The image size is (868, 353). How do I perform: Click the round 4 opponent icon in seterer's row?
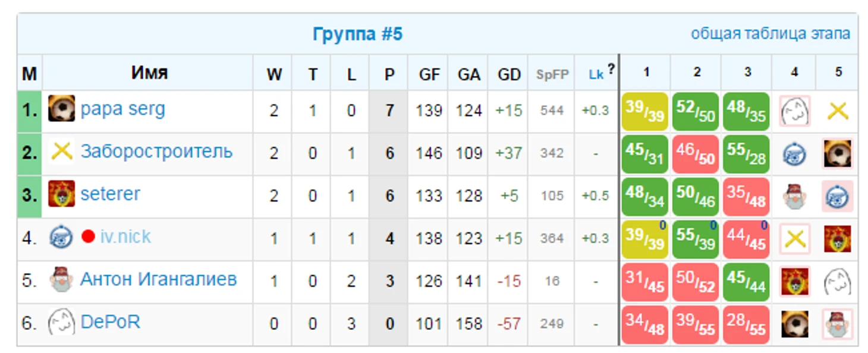click(794, 197)
